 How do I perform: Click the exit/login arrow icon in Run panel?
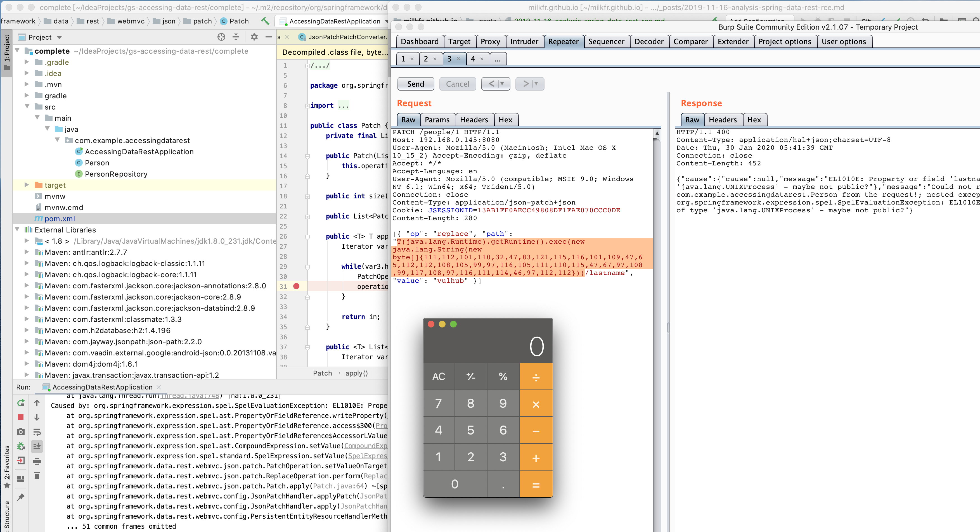(21, 461)
